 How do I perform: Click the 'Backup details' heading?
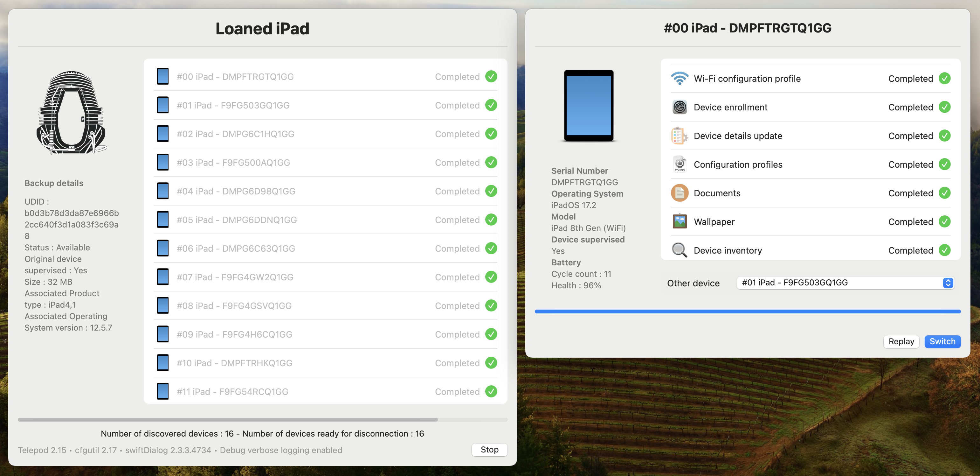(54, 183)
